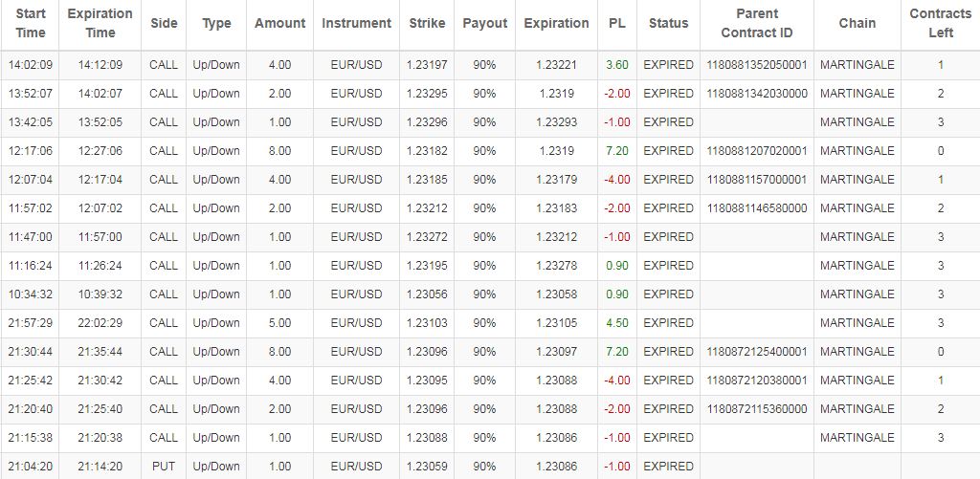
Task: Sort the table by Side column
Action: 164,23
